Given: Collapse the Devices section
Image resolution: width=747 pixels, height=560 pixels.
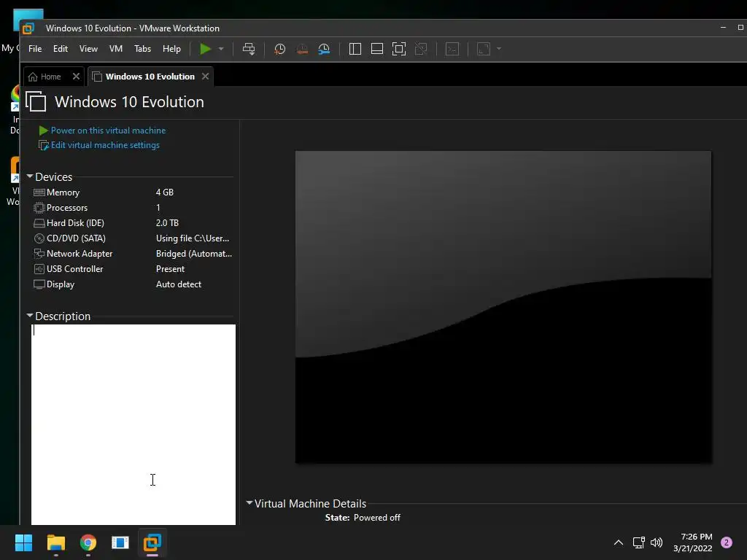Looking at the screenshot, I should coord(29,176).
